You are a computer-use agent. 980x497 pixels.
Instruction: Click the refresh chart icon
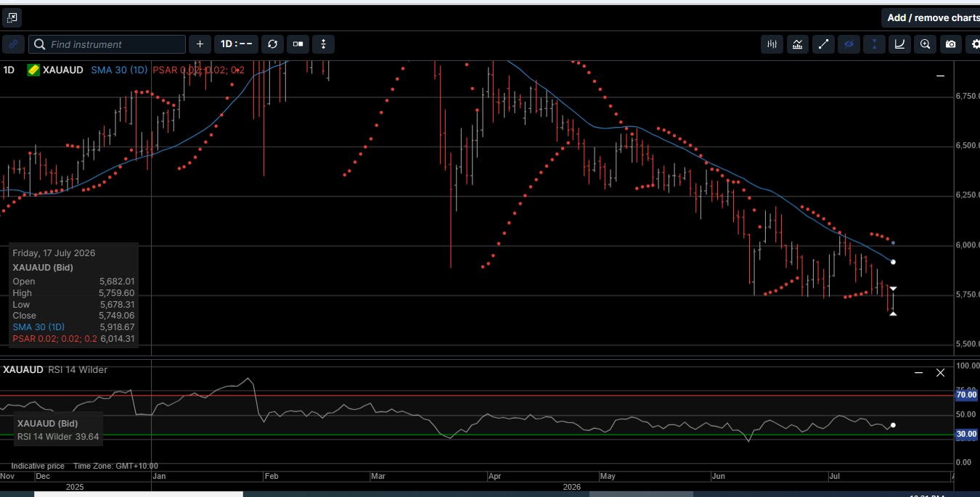tap(272, 44)
